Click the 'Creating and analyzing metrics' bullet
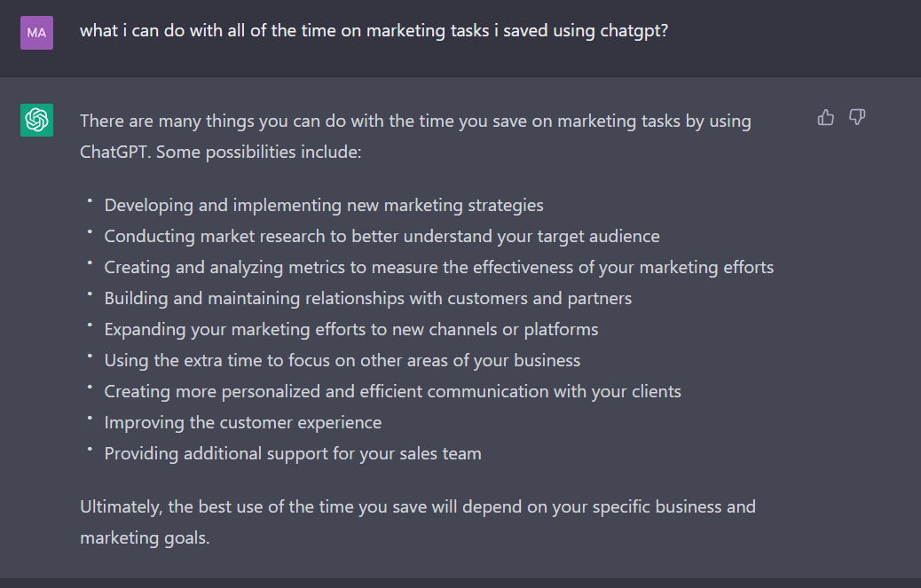Screen dimensions: 921x588 point(439,268)
